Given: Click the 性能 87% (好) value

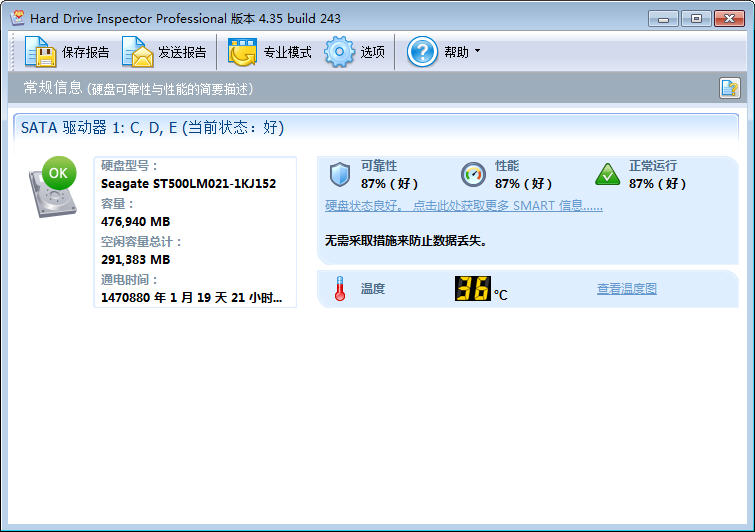Looking at the screenshot, I should pos(523,184).
